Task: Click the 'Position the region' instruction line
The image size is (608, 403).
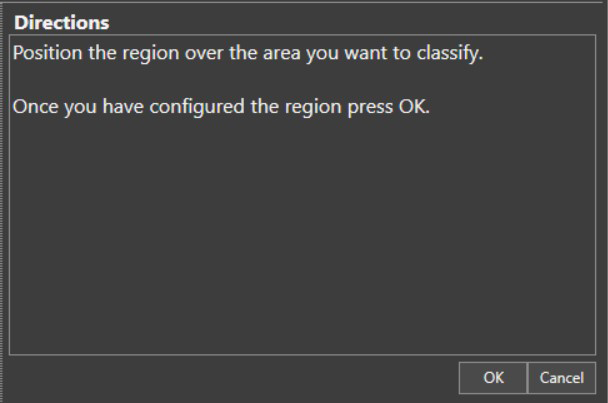Action: point(247,53)
